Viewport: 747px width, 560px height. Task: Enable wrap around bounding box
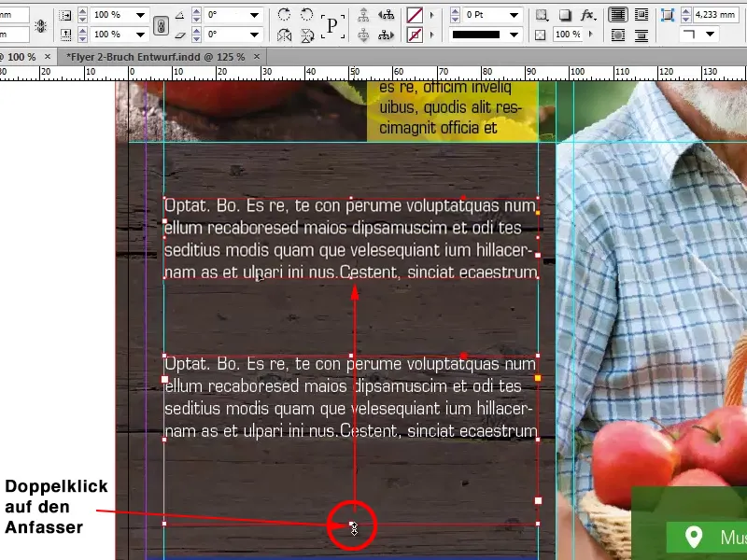tap(641, 15)
